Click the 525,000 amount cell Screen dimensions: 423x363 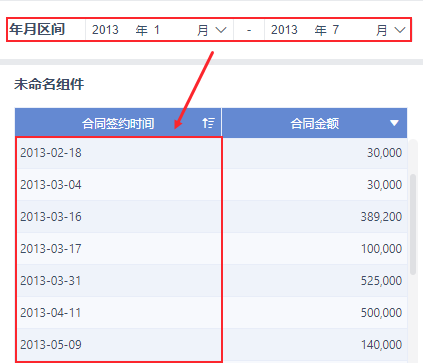[315, 281]
